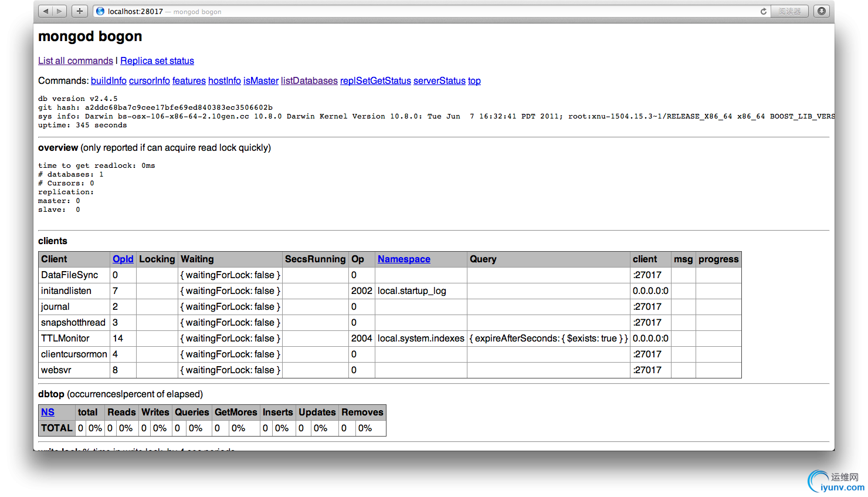This screenshot has height=497, width=868.
Task: Click the git hash line
Action: [x=155, y=107]
